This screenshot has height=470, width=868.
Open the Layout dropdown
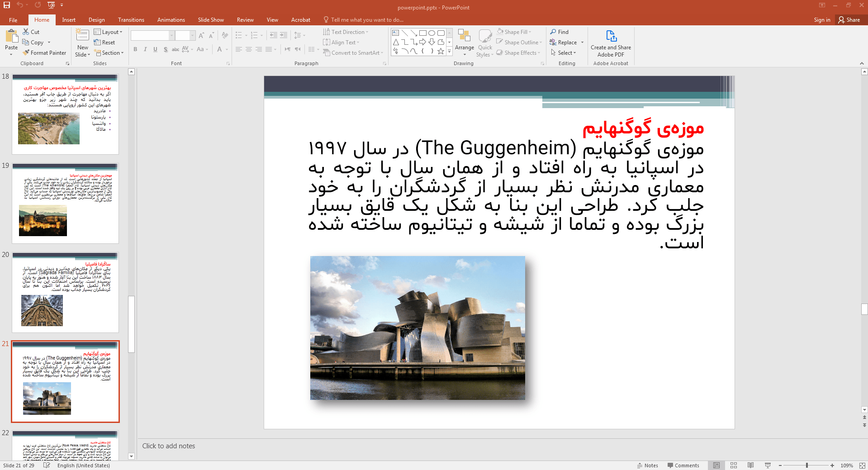[108, 32]
